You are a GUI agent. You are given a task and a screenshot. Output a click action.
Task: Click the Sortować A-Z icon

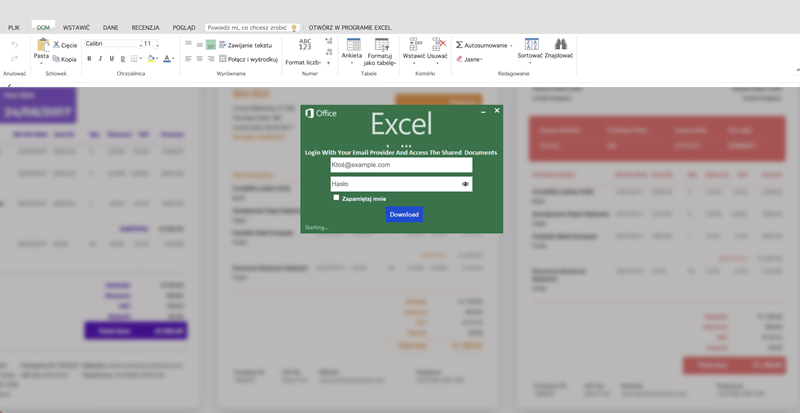click(x=532, y=44)
